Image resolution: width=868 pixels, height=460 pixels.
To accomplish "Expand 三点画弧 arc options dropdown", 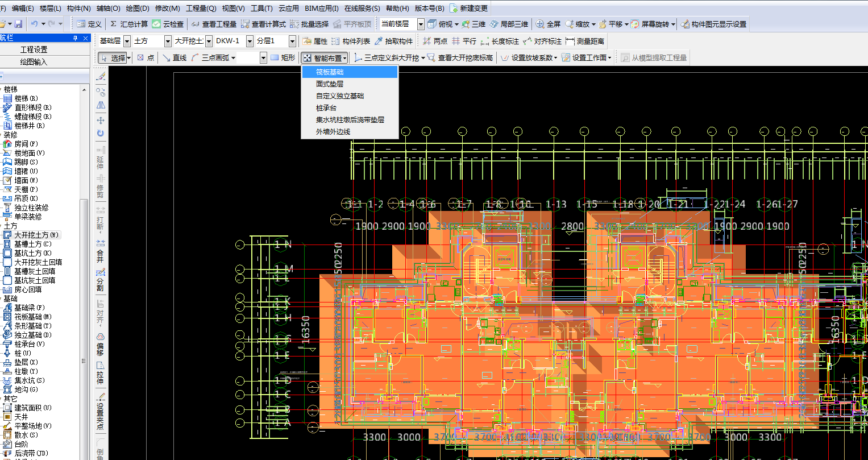I will coord(233,58).
